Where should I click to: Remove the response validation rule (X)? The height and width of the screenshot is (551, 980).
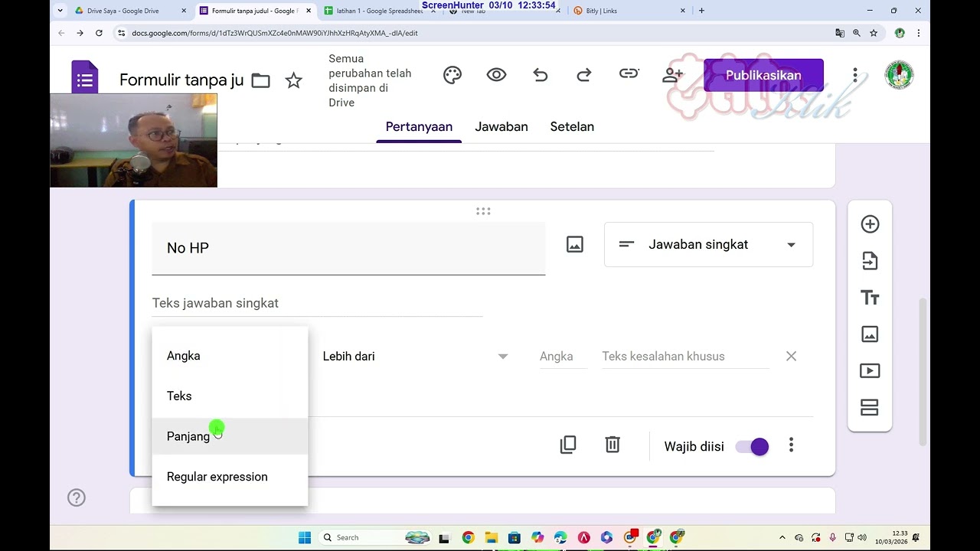791,356
